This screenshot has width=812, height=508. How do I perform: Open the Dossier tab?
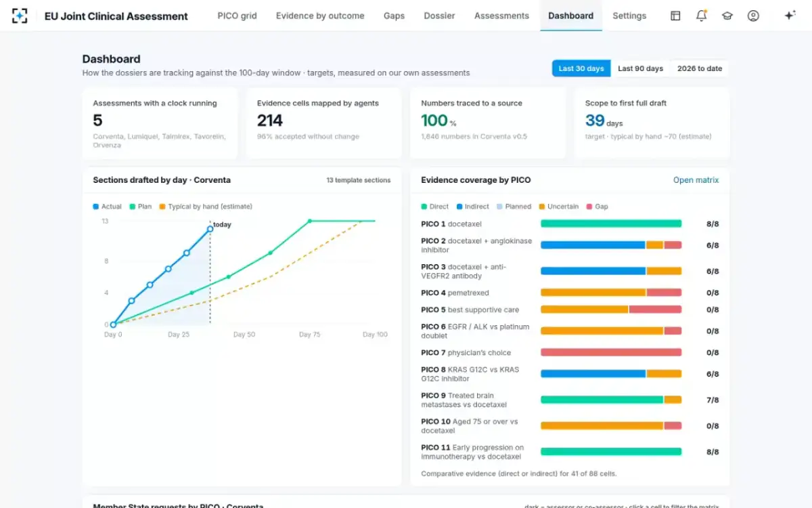pyautogui.click(x=439, y=16)
